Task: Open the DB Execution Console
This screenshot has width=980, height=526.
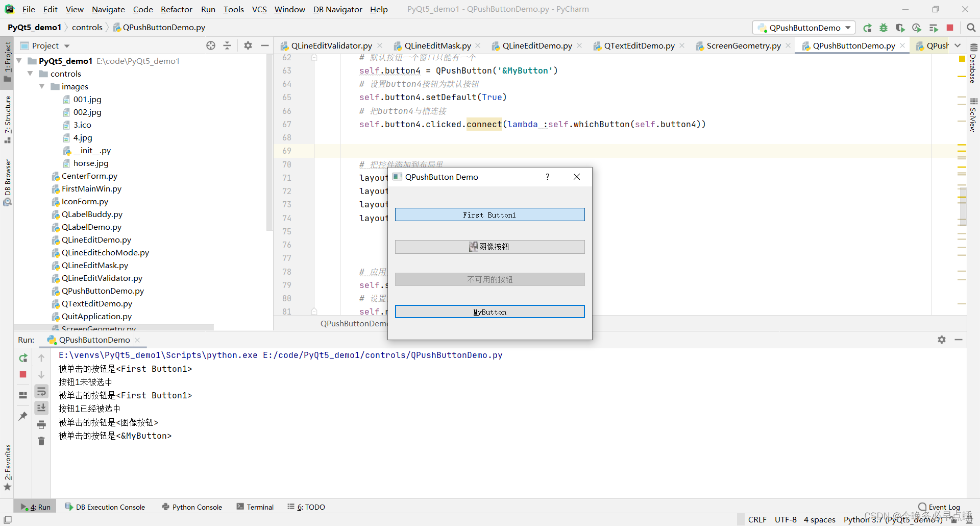Action: pyautogui.click(x=105, y=507)
